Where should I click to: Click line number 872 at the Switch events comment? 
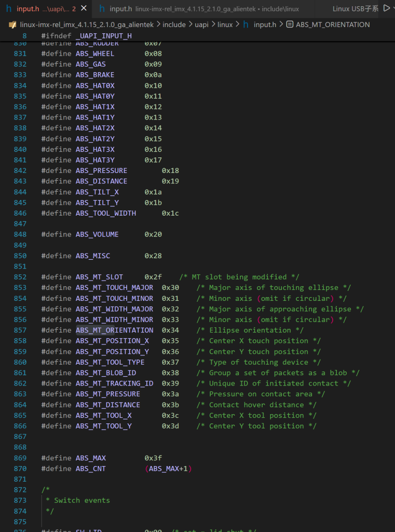[20, 489]
